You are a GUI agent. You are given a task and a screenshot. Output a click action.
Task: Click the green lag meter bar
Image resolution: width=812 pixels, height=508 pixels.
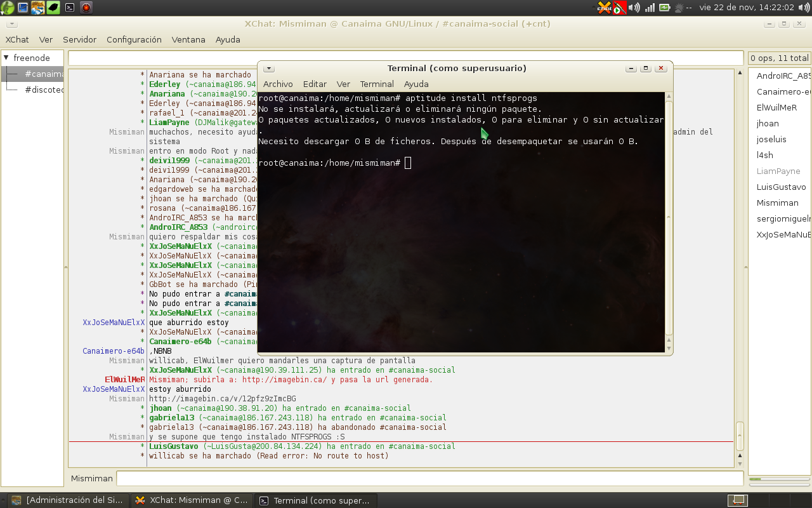778,479
